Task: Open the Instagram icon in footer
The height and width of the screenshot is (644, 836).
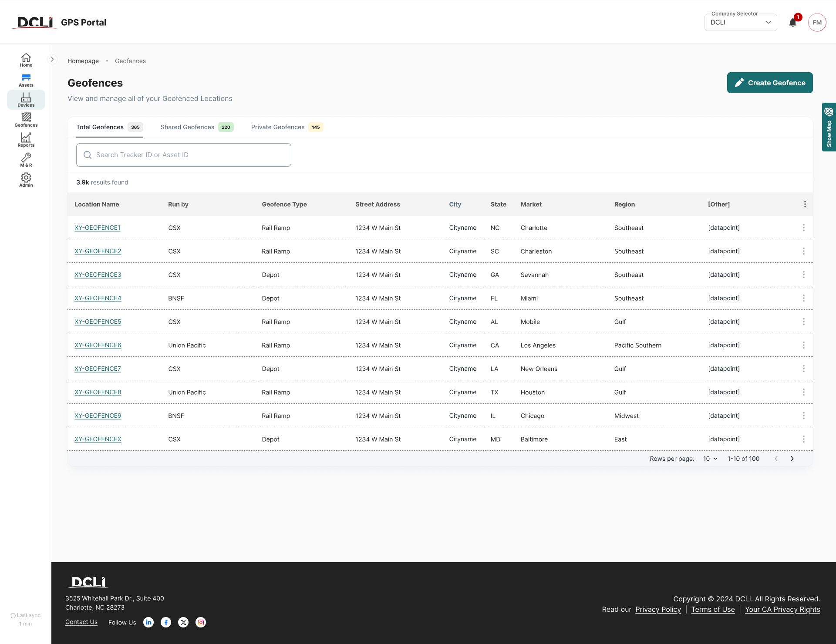Action: click(201, 622)
